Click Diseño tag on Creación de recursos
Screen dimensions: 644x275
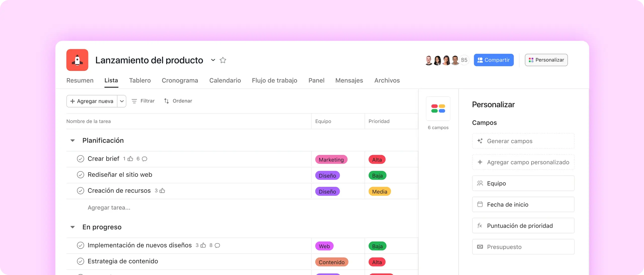click(327, 192)
